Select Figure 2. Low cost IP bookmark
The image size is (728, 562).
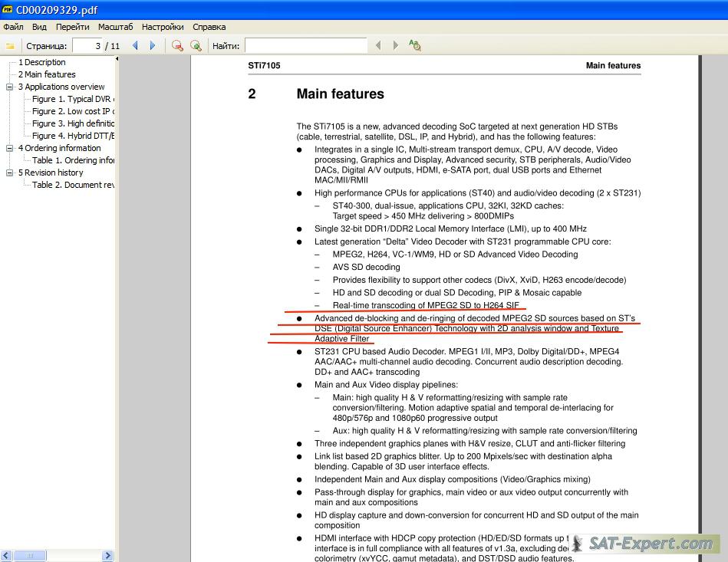click(x=73, y=111)
